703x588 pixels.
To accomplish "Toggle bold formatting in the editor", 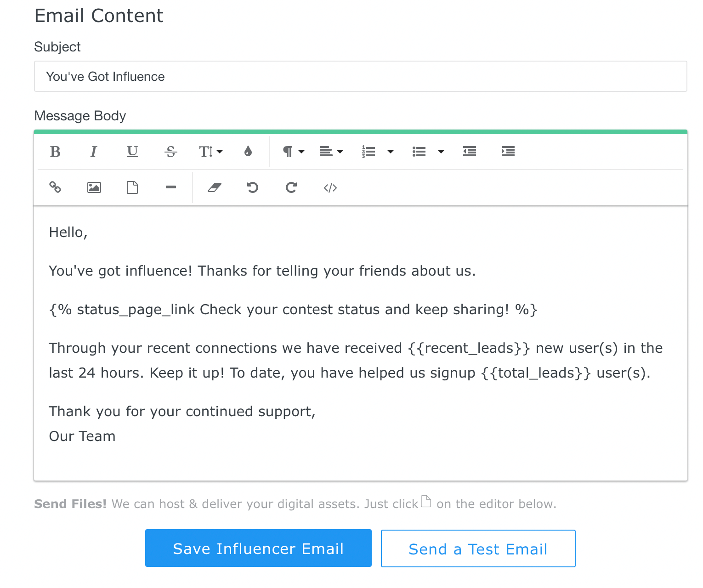I will click(55, 152).
